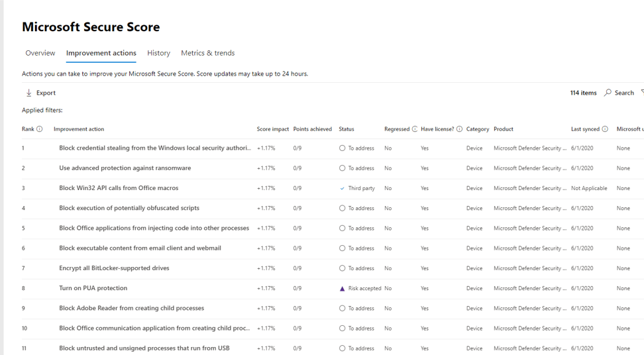Image resolution: width=644 pixels, height=355 pixels.
Task: Select To address circle for ransomware protection row
Action: [342, 168]
